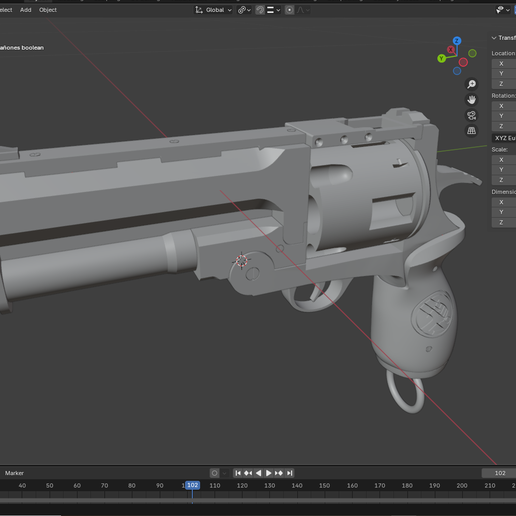Click the blue Z axis on navigation gizmo

tap(457, 41)
